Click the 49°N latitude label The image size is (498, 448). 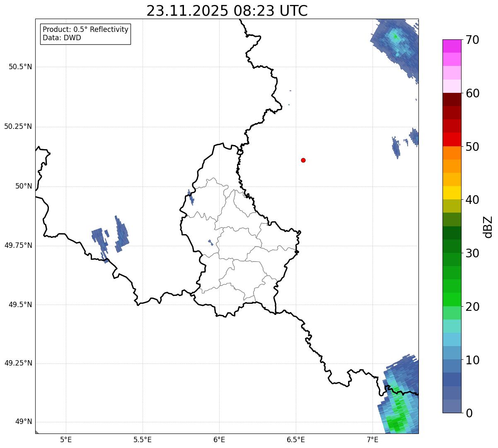click(x=24, y=422)
